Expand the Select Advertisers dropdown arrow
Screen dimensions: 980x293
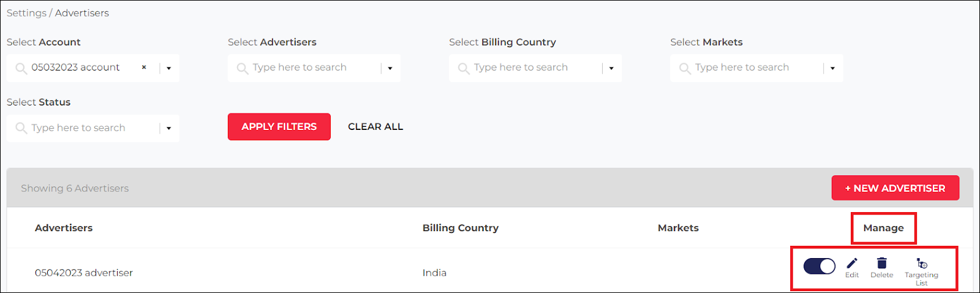click(x=390, y=68)
